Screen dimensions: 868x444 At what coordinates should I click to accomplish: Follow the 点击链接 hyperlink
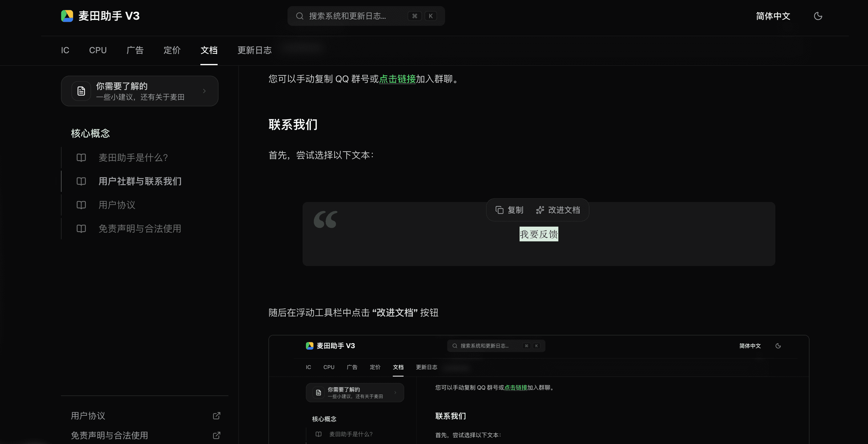(397, 79)
